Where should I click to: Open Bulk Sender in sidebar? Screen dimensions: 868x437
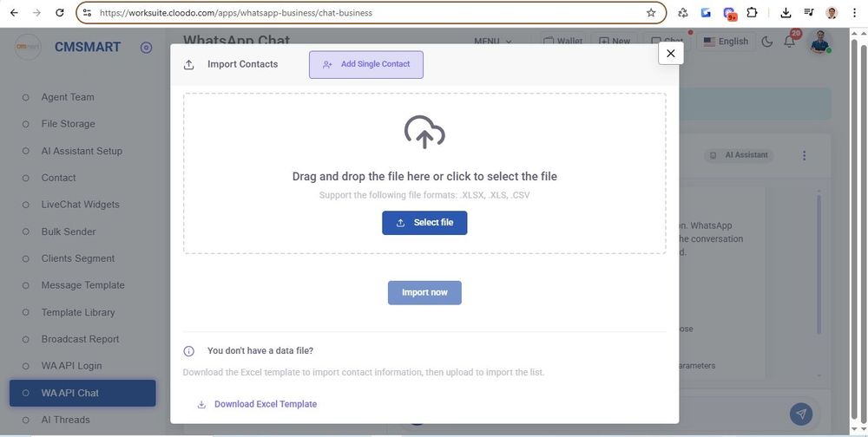69,232
